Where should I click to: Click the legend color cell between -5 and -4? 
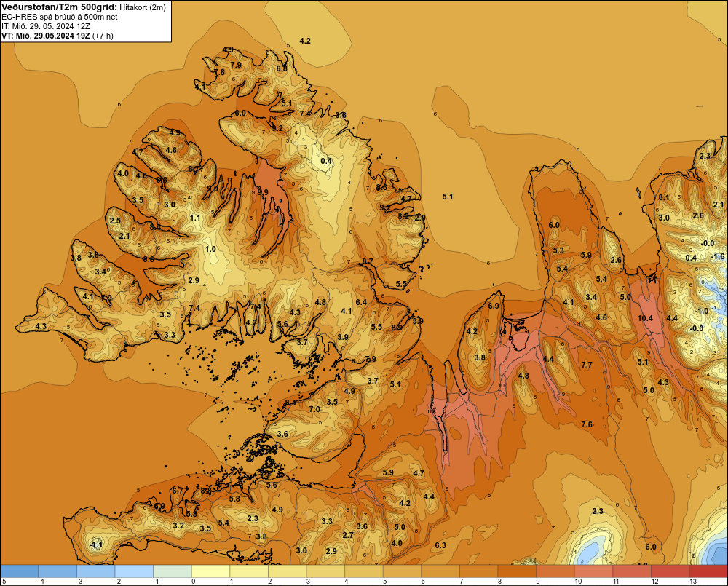click(x=20, y=571)
